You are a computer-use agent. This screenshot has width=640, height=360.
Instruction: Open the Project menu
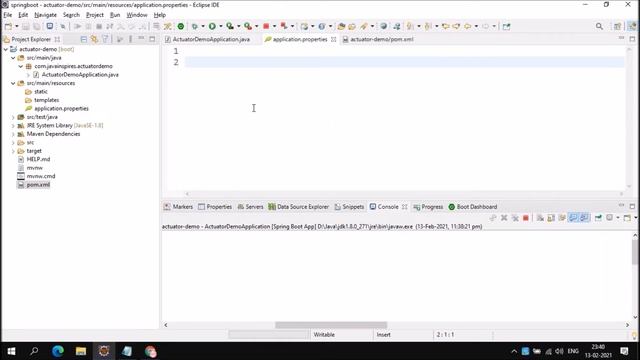[95, 15]
